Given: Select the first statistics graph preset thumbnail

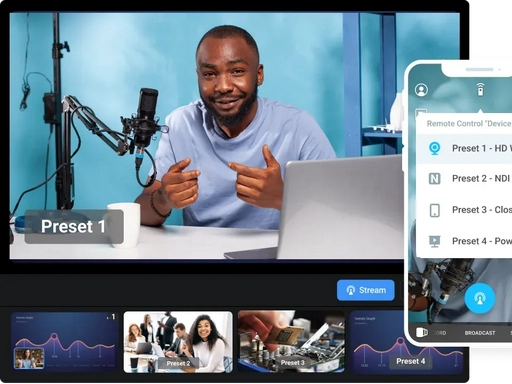Looking at the screenshot, I should click(65, 342).
